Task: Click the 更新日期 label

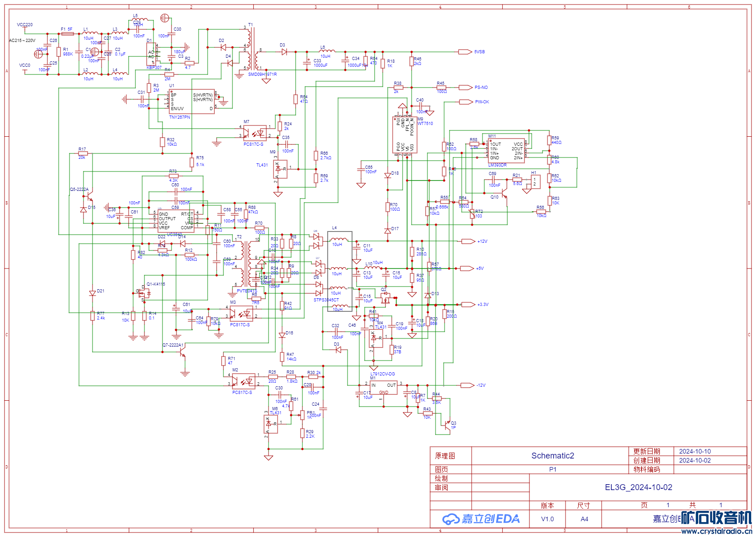Action: click(x=647, y=451)
